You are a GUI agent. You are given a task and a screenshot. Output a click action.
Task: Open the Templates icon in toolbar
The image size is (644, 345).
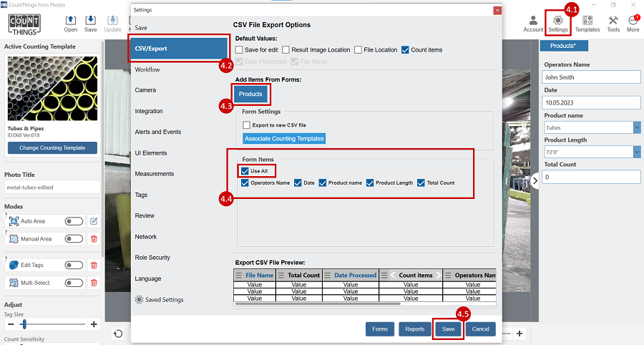click(x=587, y=19)
